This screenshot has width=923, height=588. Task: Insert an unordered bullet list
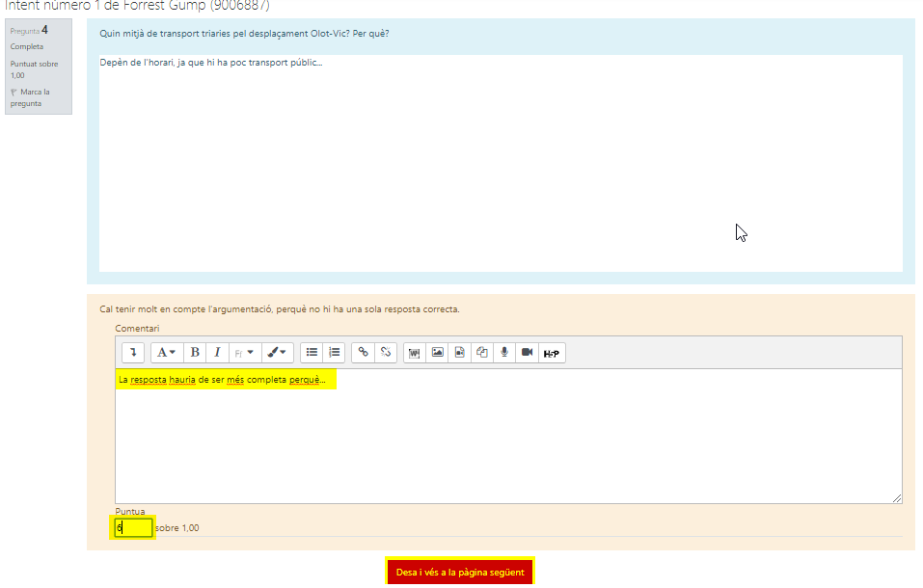tap(312, 353)
